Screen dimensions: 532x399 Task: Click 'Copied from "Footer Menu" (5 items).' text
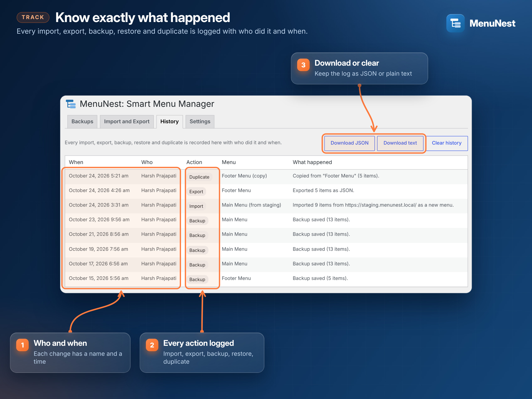pos(336,176)
